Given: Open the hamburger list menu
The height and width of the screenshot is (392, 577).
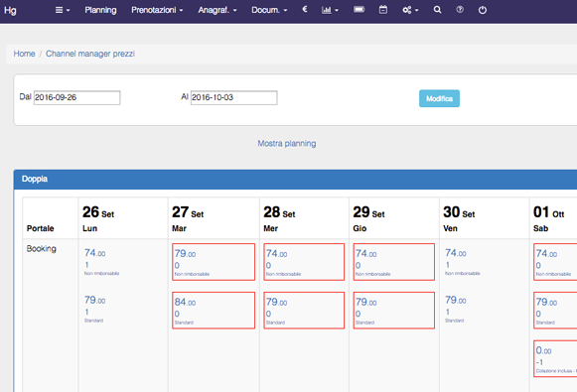Looking at the screenshot, I should [63, 10].
